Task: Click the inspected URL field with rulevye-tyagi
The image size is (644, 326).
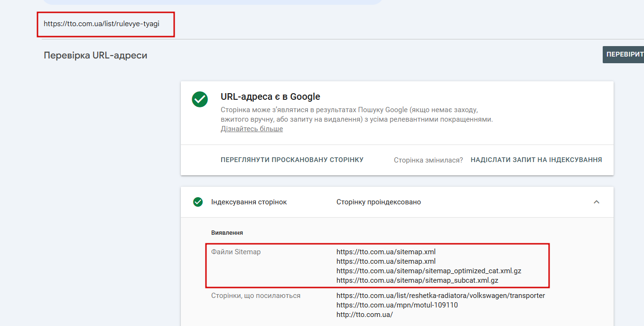Action: (102, 23)
